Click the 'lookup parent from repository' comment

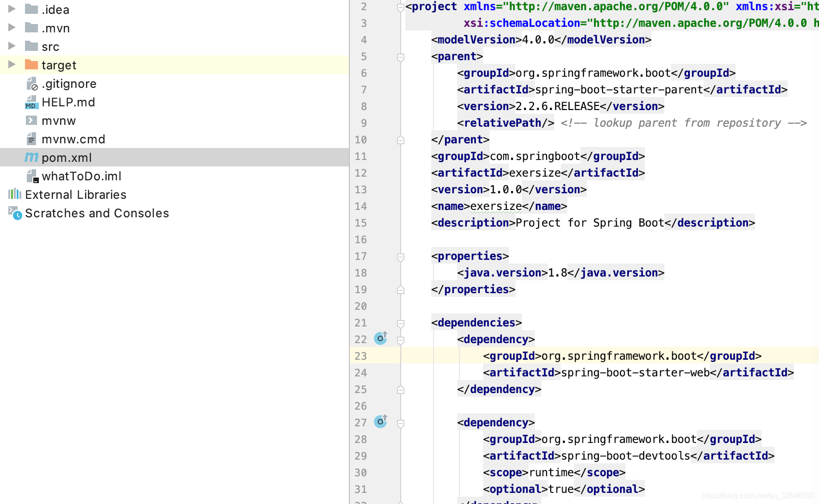coord(684,123)
